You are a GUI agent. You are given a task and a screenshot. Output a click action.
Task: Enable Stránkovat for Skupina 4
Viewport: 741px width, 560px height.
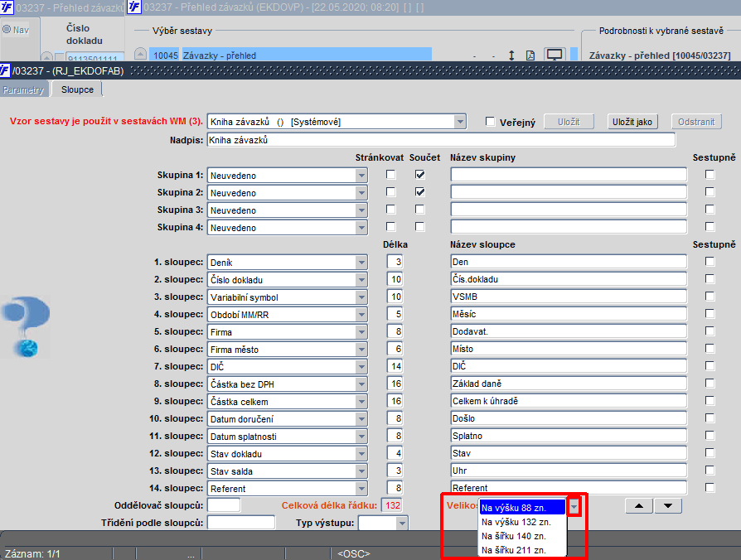(391, 227)
